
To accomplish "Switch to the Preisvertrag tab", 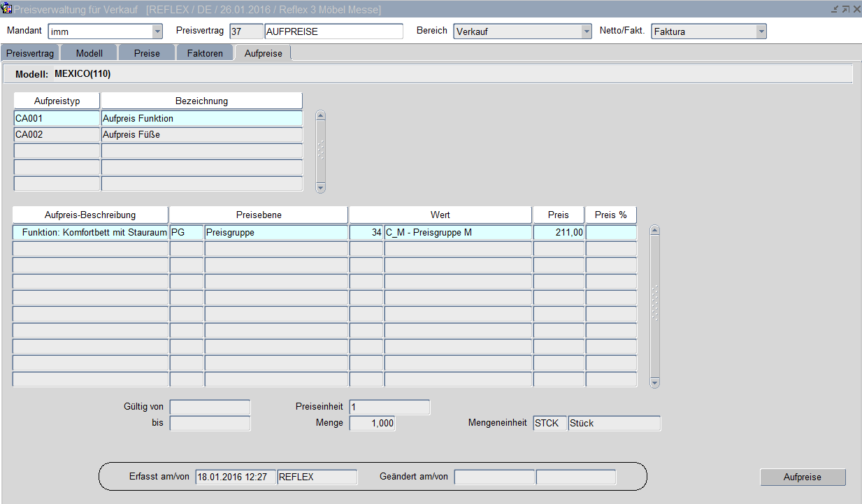I will pyautogui.click(x=30, y=53).
